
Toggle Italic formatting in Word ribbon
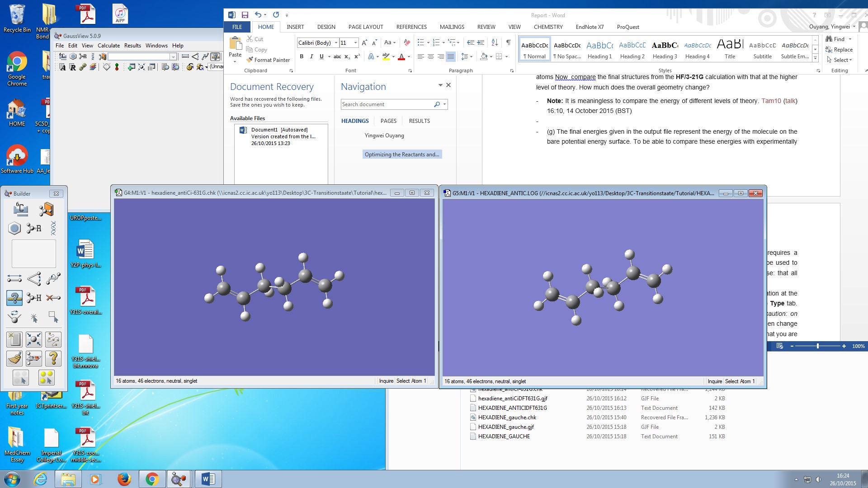tap(311, 56)
